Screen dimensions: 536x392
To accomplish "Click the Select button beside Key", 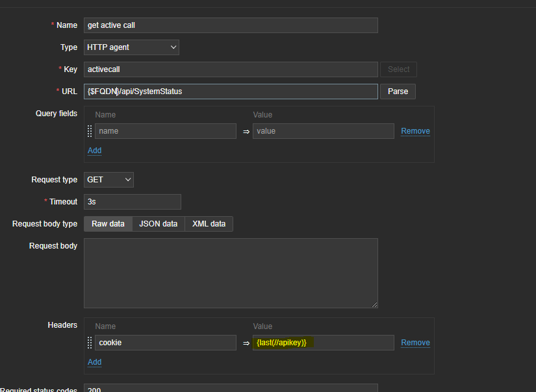I will pos(398,69).
